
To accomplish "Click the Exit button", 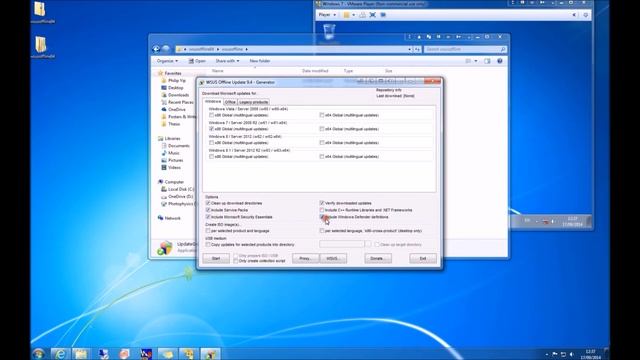I will pos(423,258).
